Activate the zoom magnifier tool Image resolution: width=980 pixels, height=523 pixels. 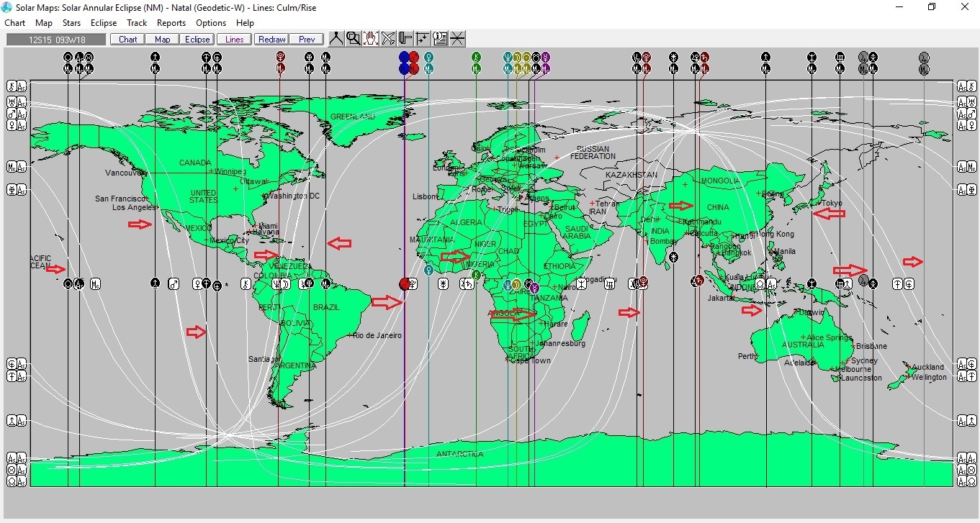coord(354,39)
